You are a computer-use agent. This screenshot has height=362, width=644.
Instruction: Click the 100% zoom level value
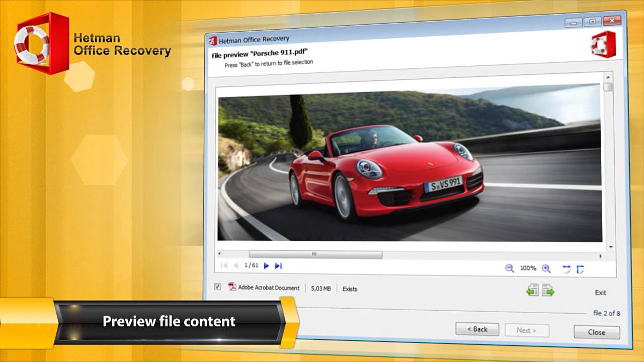(528, 268)
